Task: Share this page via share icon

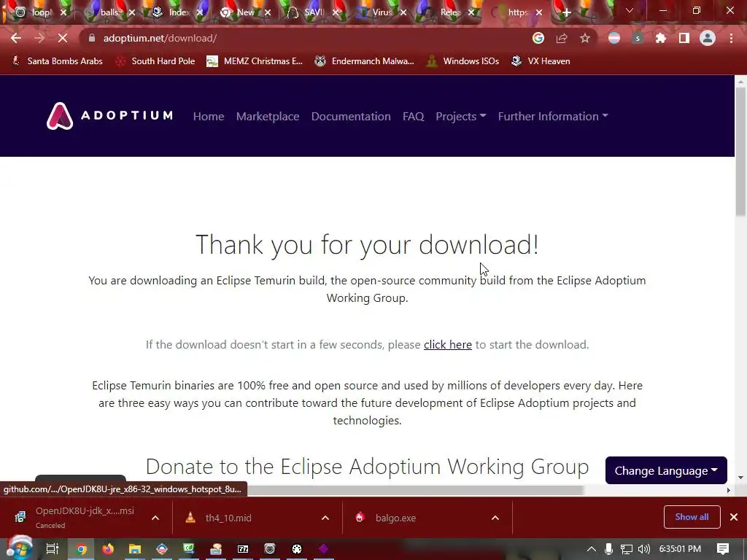Action: click(x=562, y=38)
